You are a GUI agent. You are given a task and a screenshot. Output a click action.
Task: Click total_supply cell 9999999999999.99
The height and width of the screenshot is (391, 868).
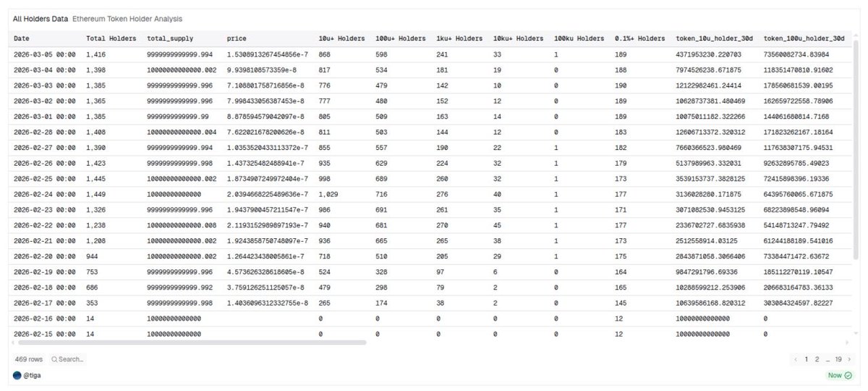tap(178, 117)
